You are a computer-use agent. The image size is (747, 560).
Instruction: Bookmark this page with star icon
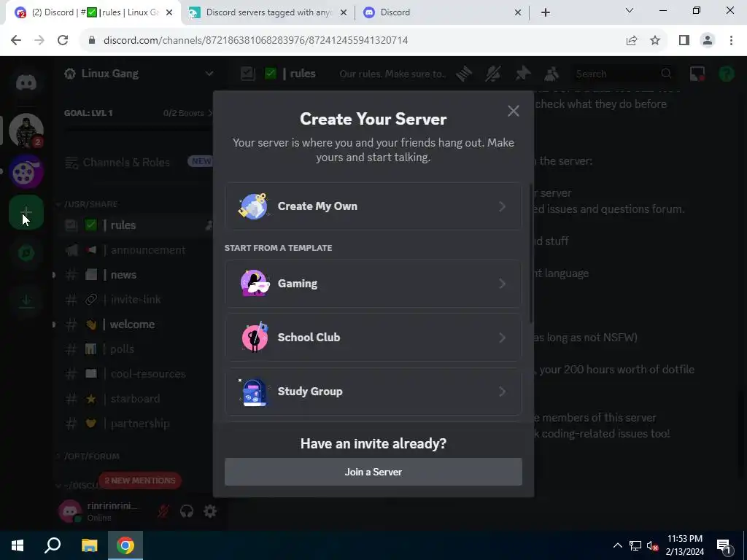pyautogui.click(x=655, y=40)
